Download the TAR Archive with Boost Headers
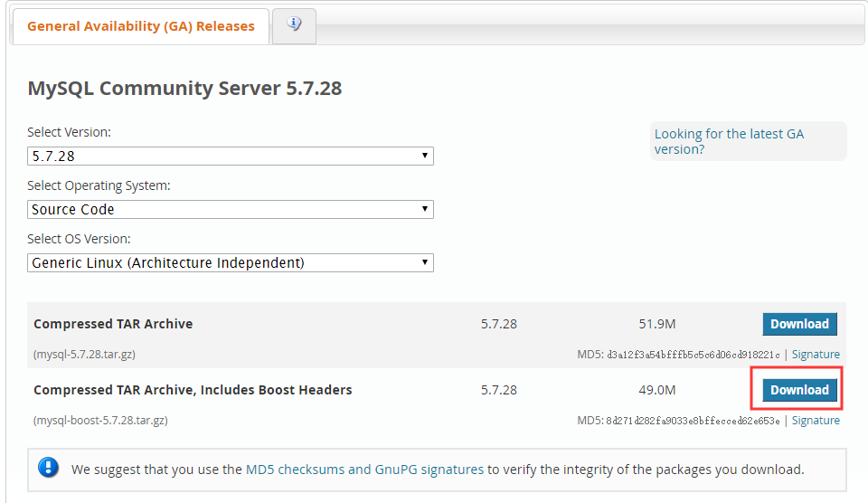Image resolution: width=868 pixels, height=503 pixels. click(x=799, y=390)
